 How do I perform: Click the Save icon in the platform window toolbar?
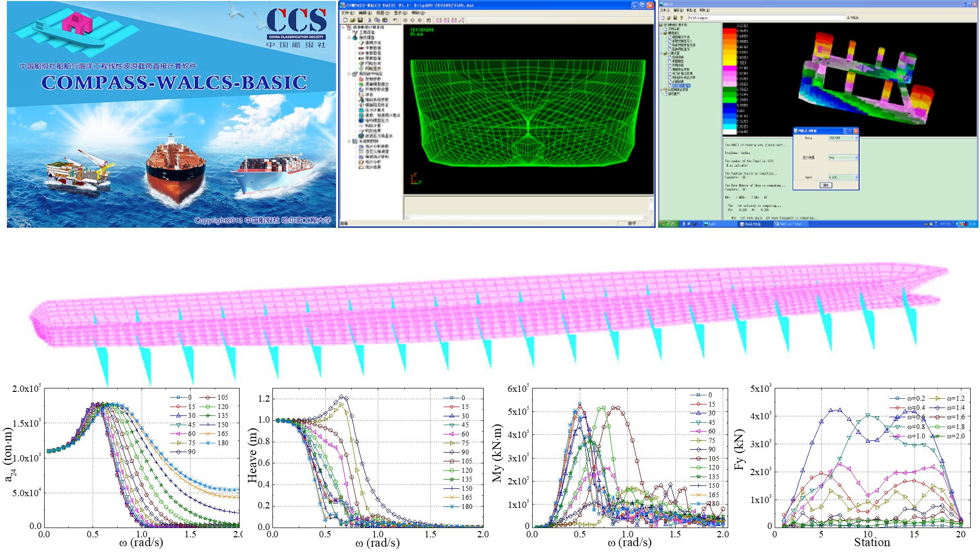pos(675,18)
